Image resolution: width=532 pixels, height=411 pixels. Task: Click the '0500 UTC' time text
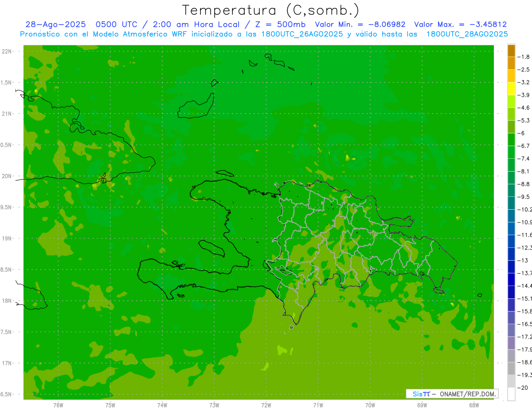pyautogui.click(x=117, y=25)
